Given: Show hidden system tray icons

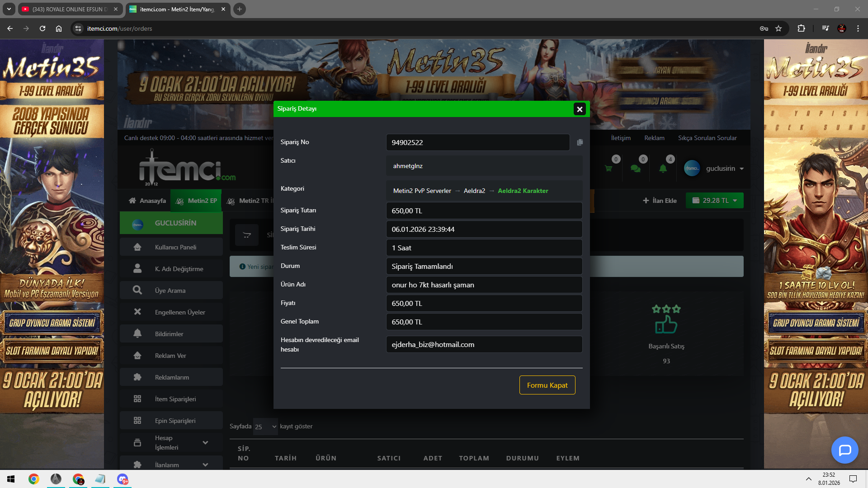Looking at the screenshot, I should (x=808, y=479).
